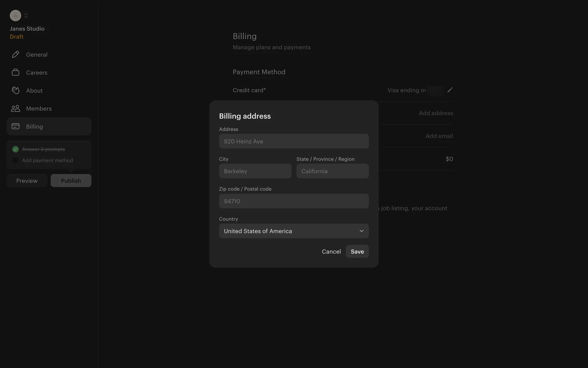
Task: Open the Members menu item
Action: [x=39, y=109]
